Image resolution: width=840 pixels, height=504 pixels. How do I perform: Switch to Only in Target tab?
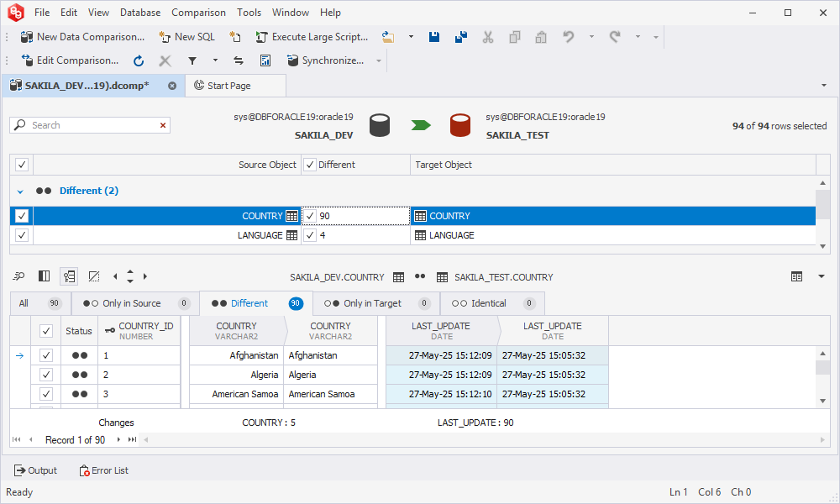pos(376,303)
